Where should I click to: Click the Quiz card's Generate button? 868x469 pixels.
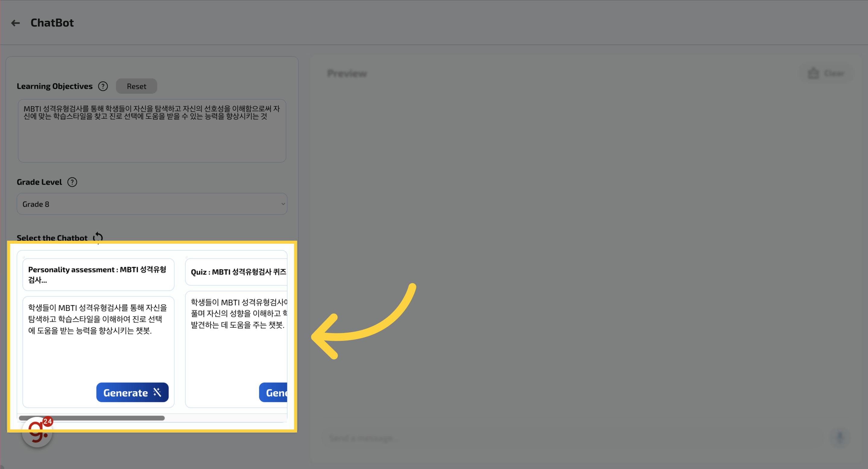(273, 392)
